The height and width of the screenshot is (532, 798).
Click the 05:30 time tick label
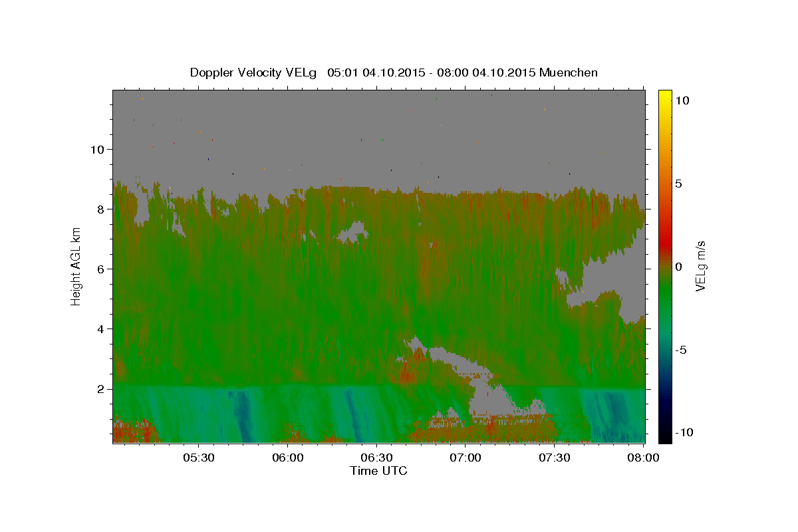tap(198, 458)
